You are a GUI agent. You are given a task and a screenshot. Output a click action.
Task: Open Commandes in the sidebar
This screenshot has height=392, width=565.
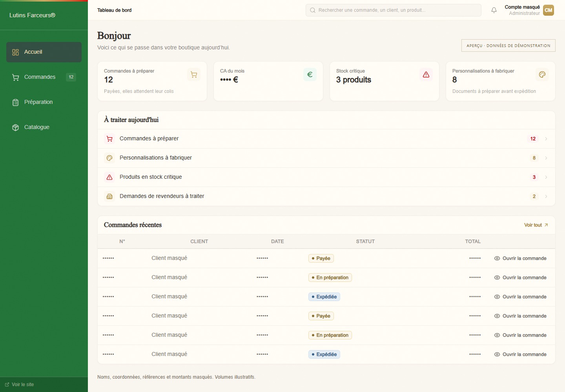pos(44,77)
